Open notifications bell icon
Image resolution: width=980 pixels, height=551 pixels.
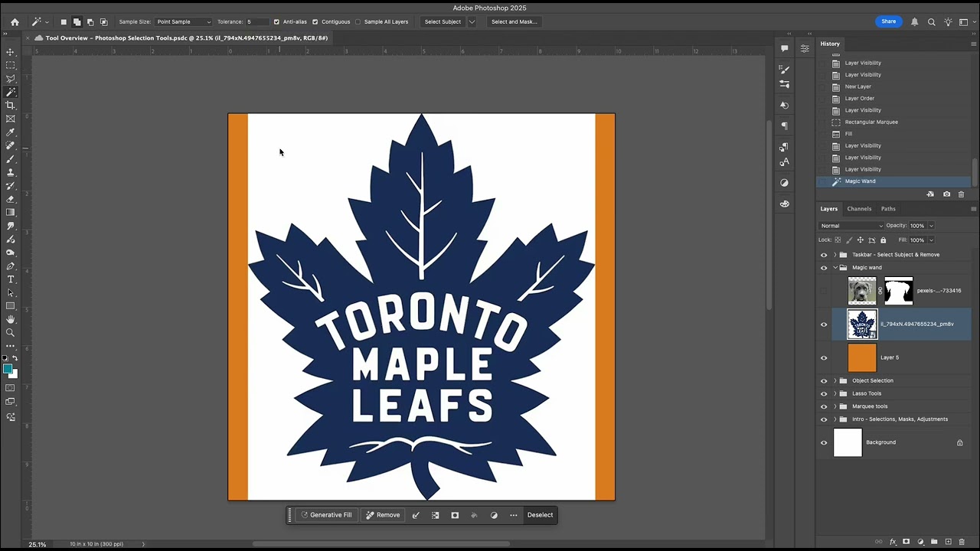point(914,22)
